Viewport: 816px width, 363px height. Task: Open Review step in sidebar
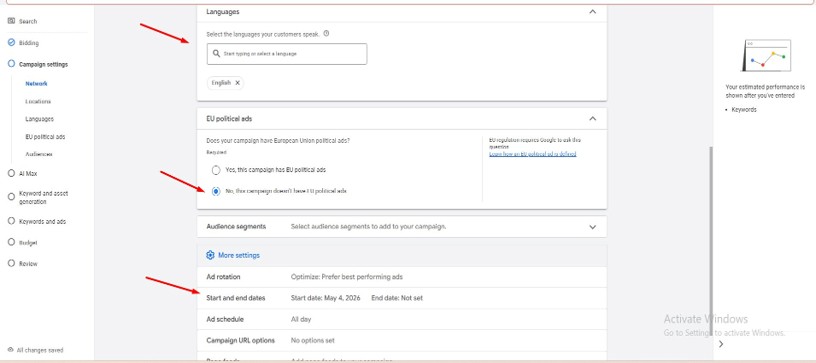[28, 264]
